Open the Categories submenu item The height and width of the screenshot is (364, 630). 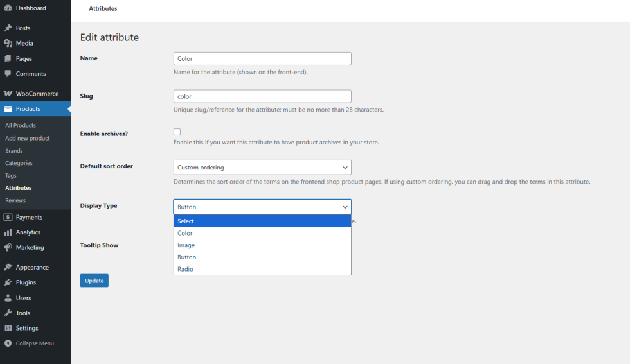click(x=19, y=163)
